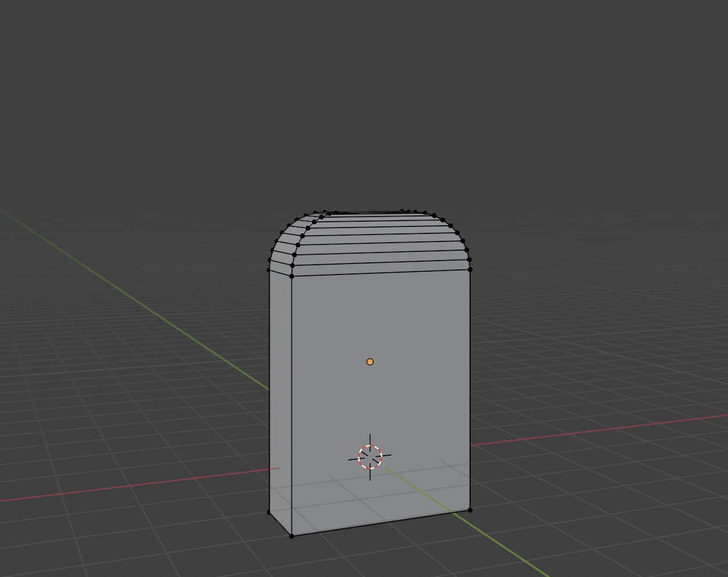Viewport: 728px width, 577px height.
Task: Select the back-left vertical edge
Action: click(269, 389)
